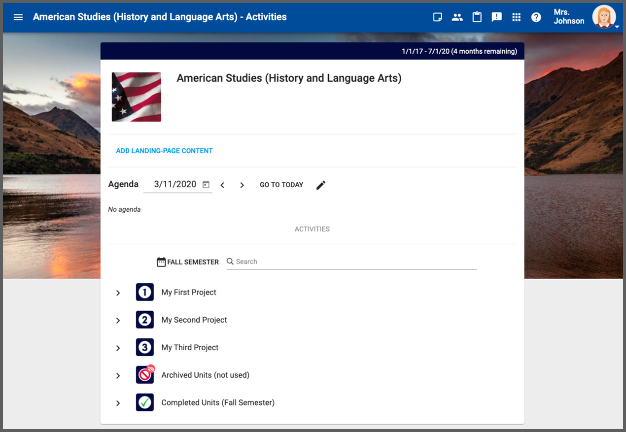Go to next agenda day arrow

[x=242, y=185]
